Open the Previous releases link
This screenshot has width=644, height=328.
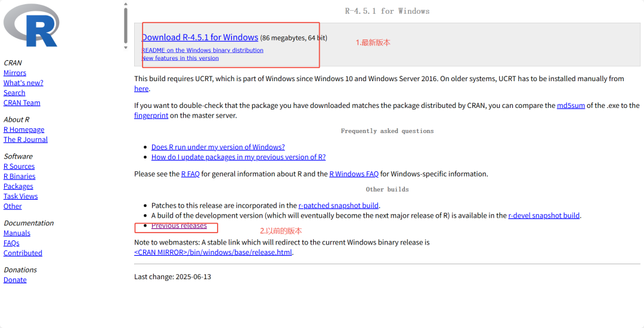179,226
